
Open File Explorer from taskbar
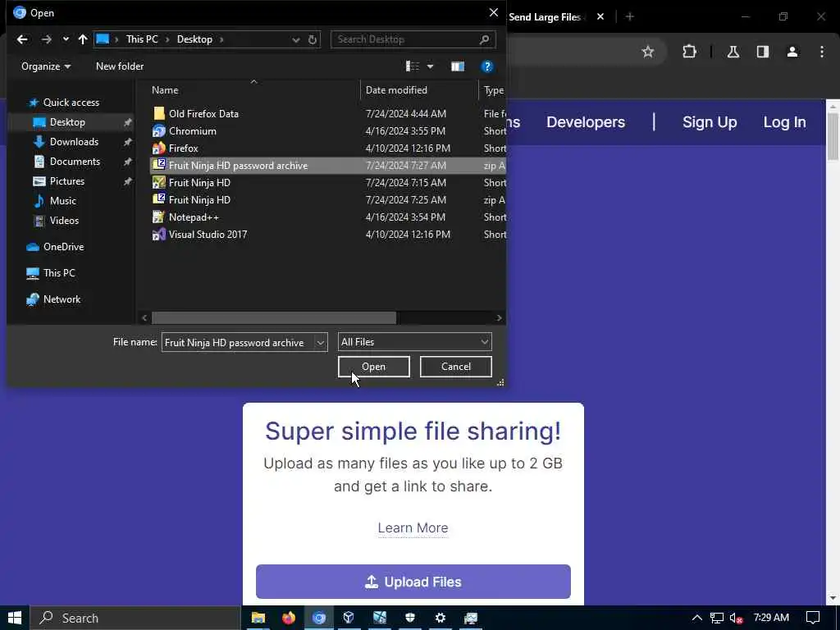[258, 619]
